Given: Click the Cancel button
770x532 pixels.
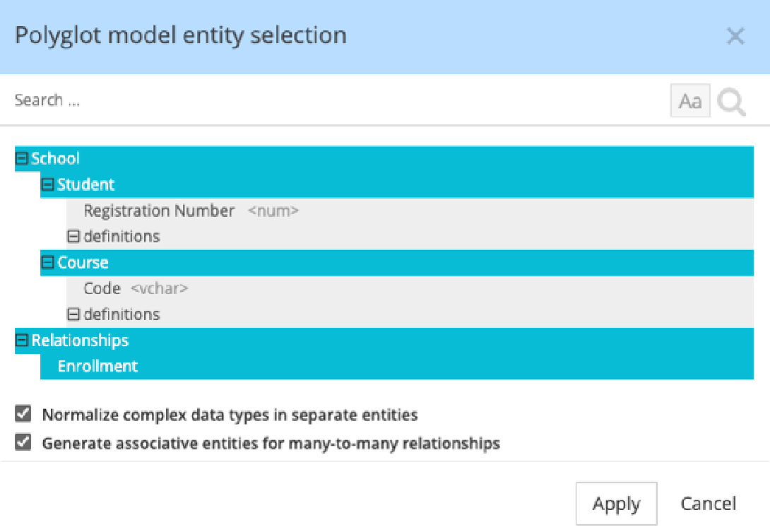Looking at the screenshot, I should click(708, 503).
